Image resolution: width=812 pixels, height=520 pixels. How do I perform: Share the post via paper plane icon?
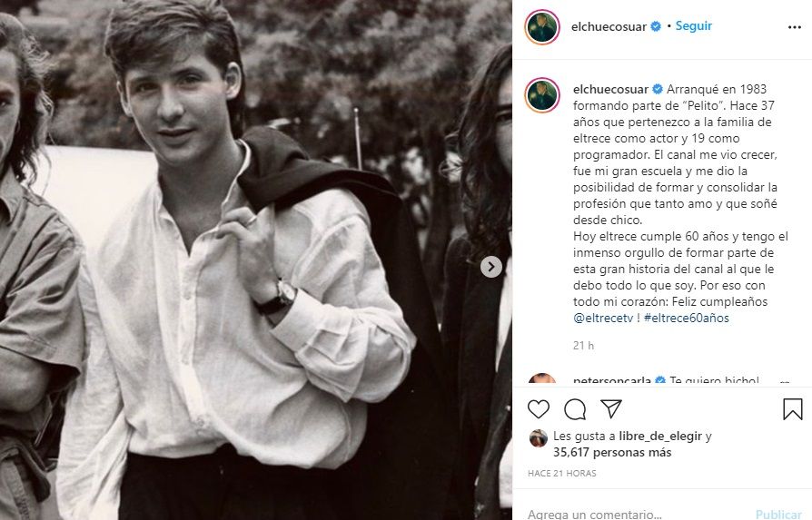pyautogui.click(x=611, y=409)
